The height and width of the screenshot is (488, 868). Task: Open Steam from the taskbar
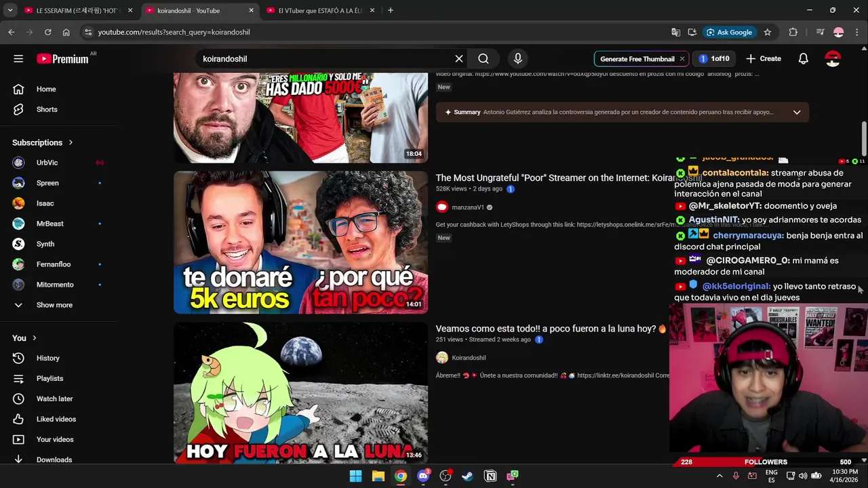(467, 476)
